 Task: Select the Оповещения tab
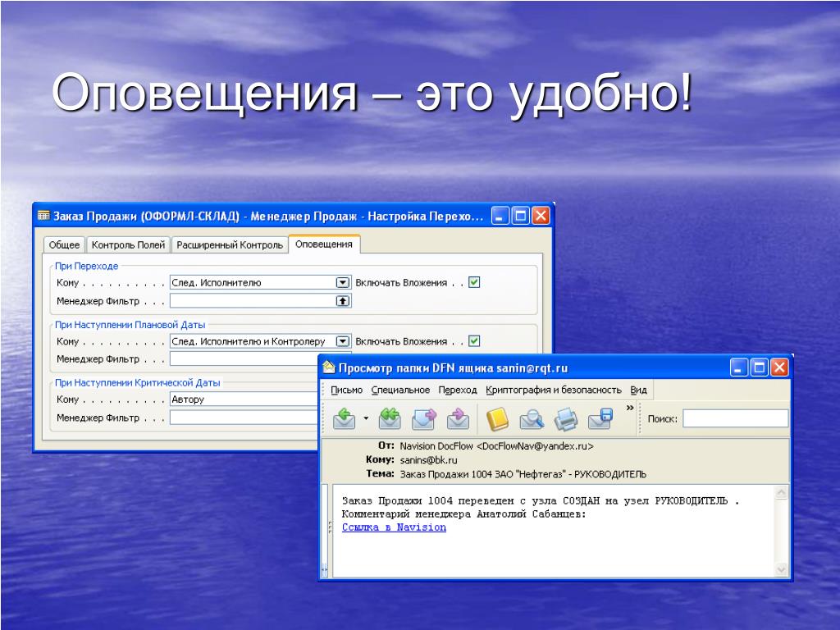(x=323, y=244)
